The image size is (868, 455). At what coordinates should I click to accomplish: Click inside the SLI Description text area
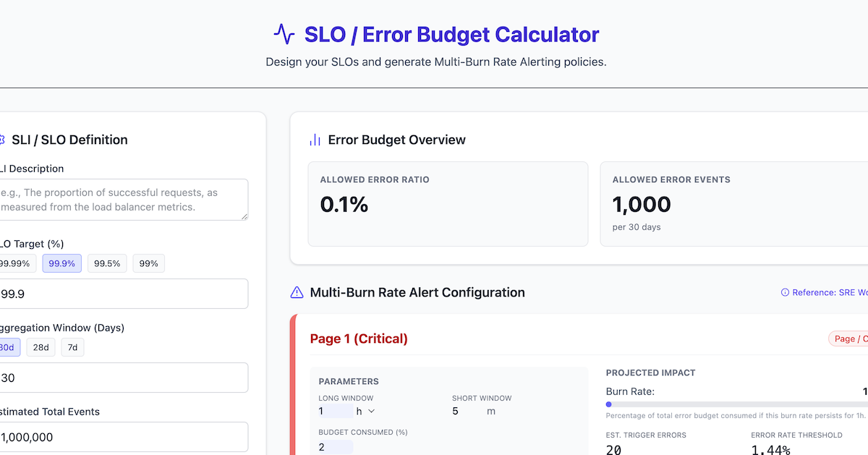(123, 200)
